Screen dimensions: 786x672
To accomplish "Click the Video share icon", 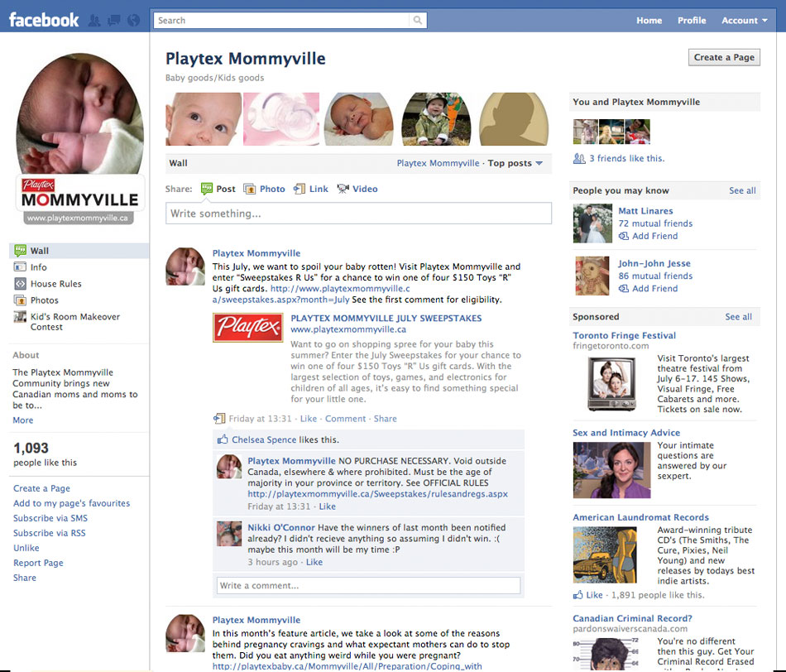I will (x=343, y=189).
